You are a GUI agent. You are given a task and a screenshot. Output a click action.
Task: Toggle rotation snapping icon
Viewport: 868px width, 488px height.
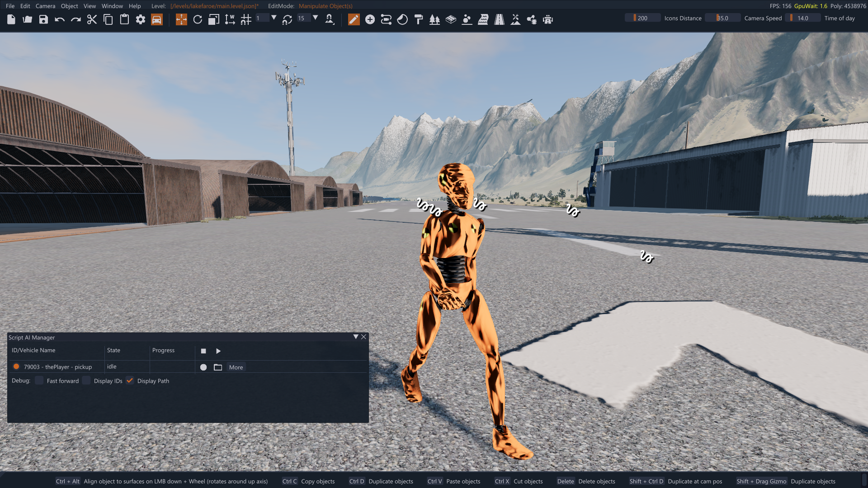click(287, 19)
